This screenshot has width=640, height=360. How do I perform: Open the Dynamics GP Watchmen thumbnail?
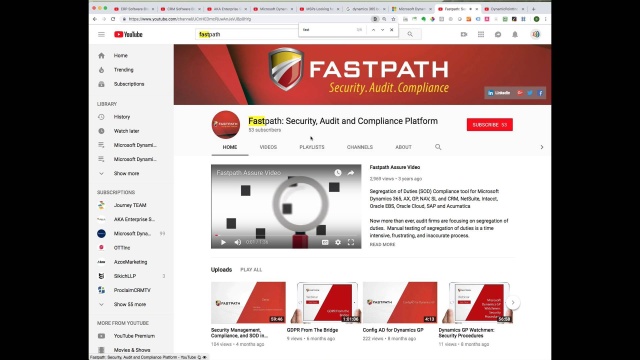tap(476, 302)
